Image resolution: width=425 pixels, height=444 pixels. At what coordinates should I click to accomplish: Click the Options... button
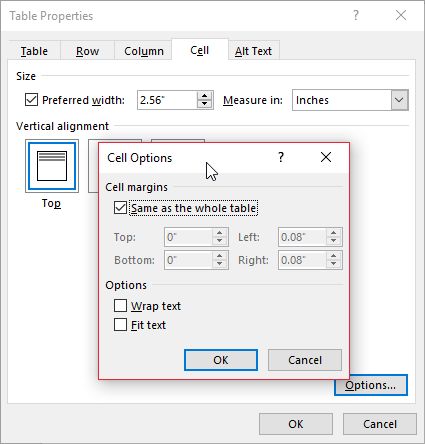(x=371, y=385)
